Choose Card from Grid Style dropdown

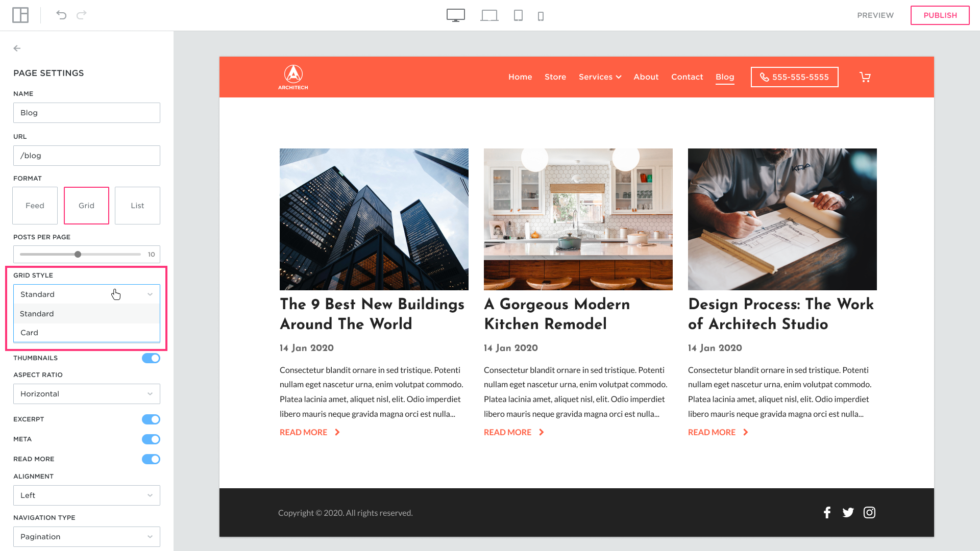30,333
